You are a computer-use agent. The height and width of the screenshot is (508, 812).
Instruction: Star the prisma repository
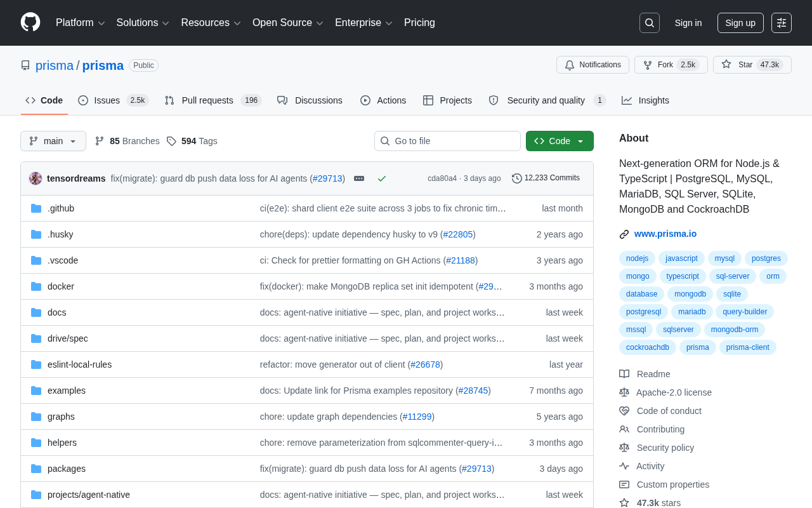[x=752, y=65]
